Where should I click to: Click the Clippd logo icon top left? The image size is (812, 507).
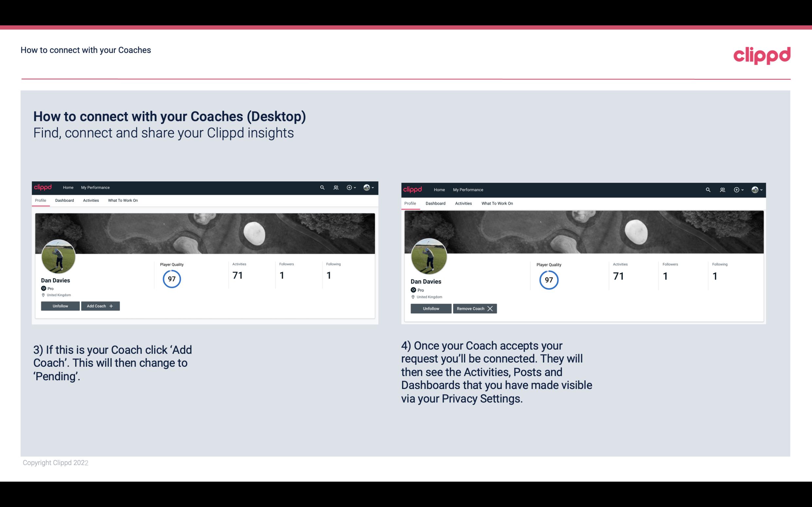point(44,187)
